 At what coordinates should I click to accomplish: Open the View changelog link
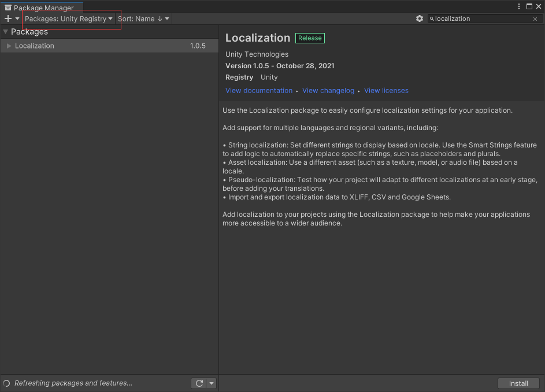328,90
